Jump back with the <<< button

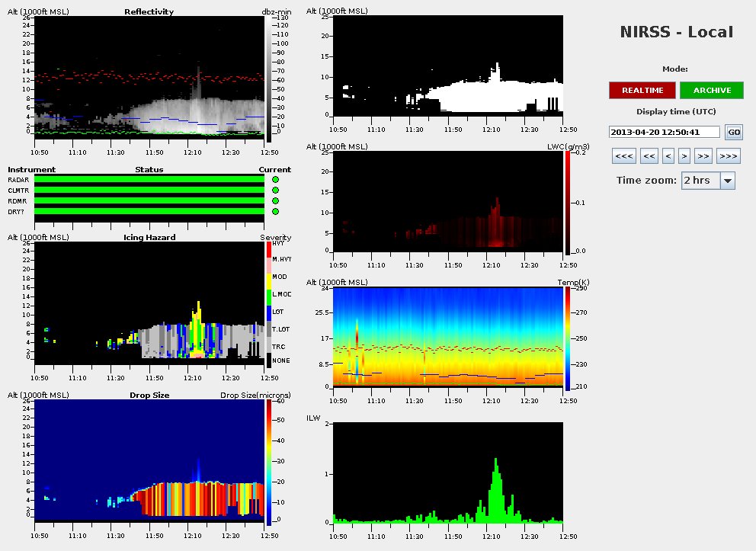(x=623, y=156)
